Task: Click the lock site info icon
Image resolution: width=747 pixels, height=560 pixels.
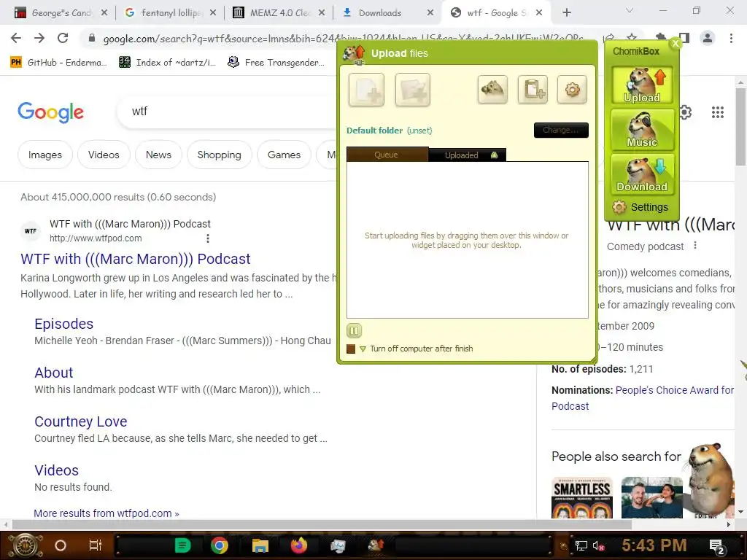Action: [x=91, y=39]
